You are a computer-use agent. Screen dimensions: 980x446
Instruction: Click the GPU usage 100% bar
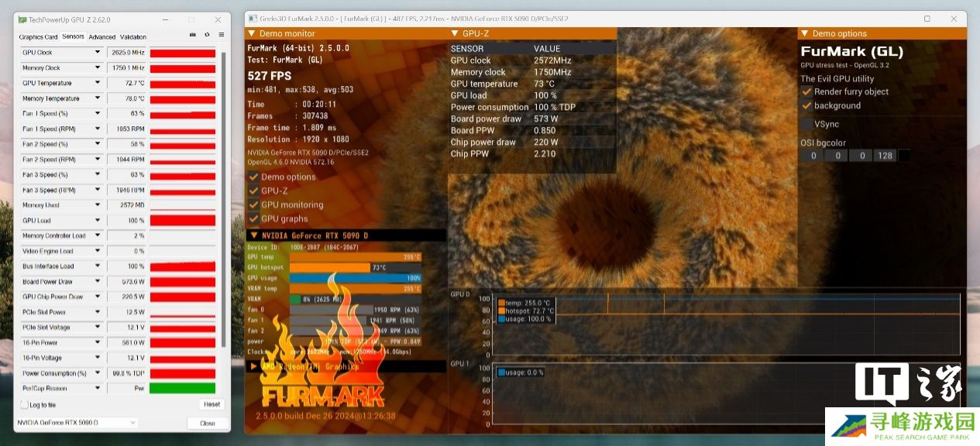tap(356, 277)
